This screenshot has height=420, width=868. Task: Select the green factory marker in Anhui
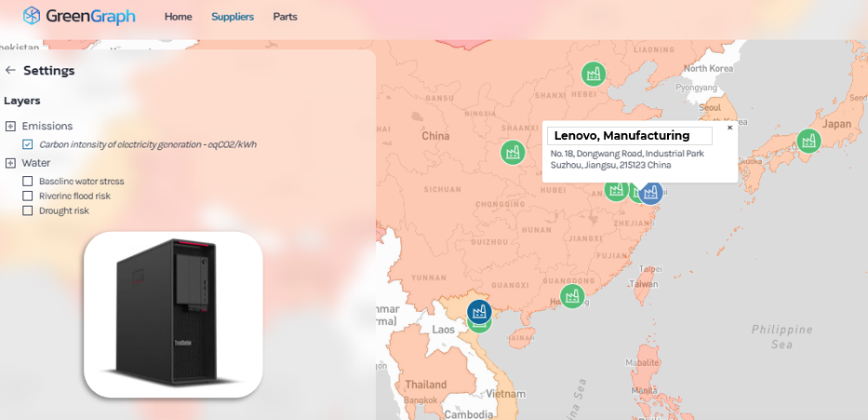click(x=616, y=191)
